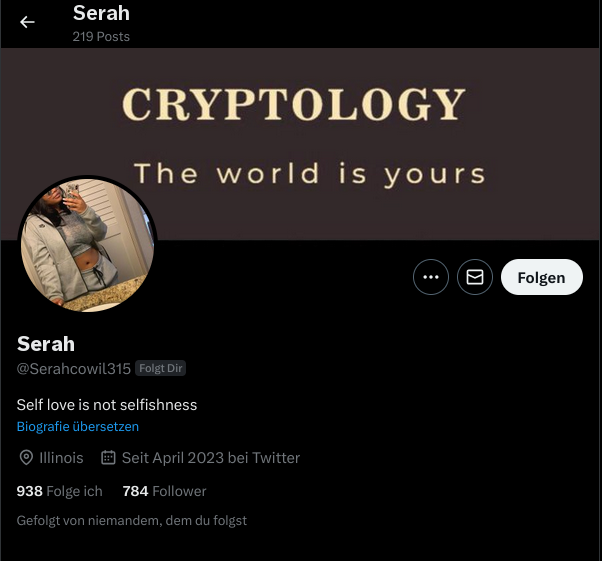Click the calendar join-date icon
Viewport: 602px width, 561px height.
pyautogui.click(x=108, y=458)
